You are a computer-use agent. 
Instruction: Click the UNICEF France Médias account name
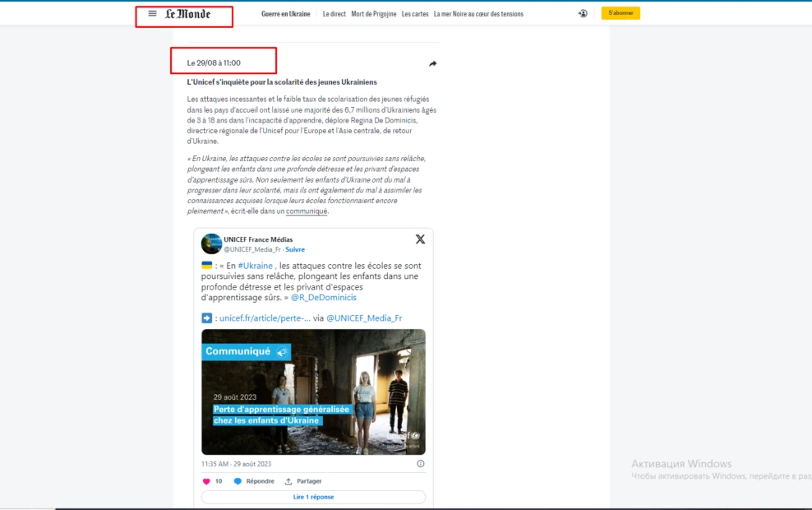[x=258, y=239]
